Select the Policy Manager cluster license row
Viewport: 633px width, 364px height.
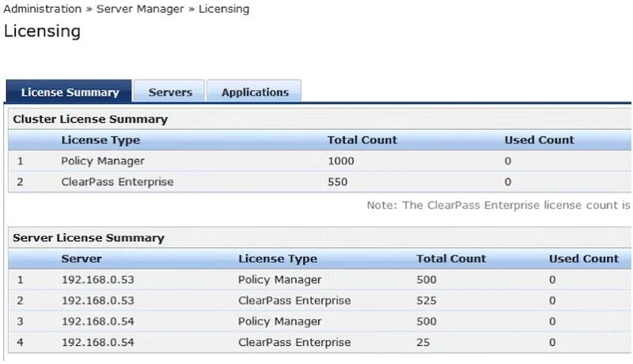320,161
